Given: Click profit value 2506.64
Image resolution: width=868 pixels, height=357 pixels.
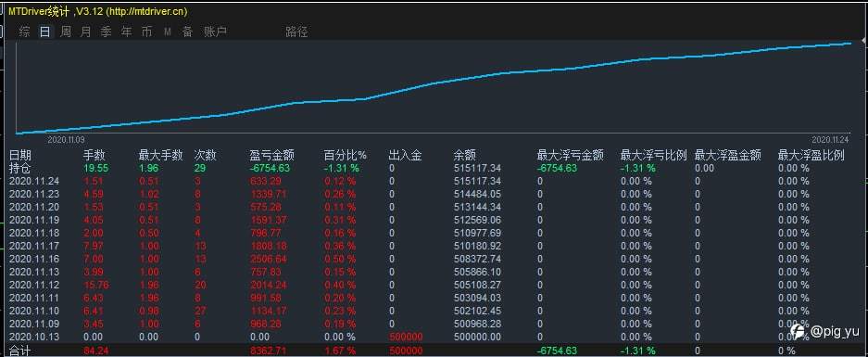Looking at the screenshot, I should coord(269,259).
